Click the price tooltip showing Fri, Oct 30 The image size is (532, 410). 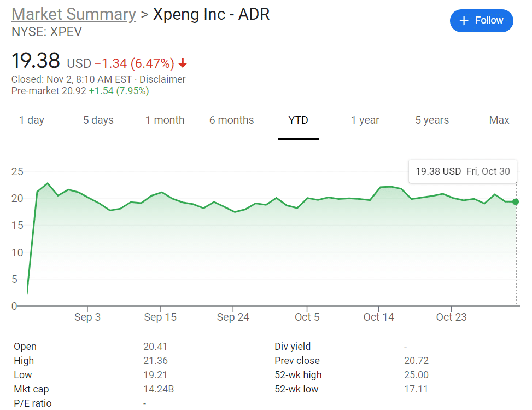tap(462, 171)
